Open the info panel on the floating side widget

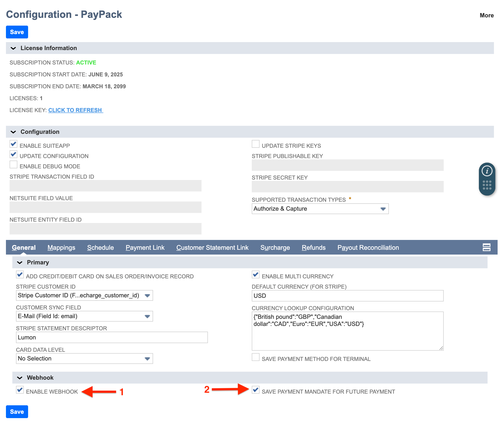487,171
